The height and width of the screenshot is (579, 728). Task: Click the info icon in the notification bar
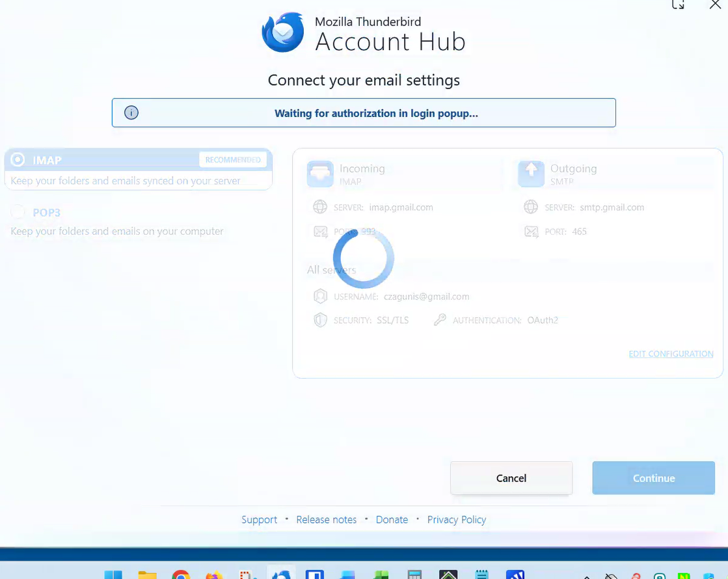131,113
